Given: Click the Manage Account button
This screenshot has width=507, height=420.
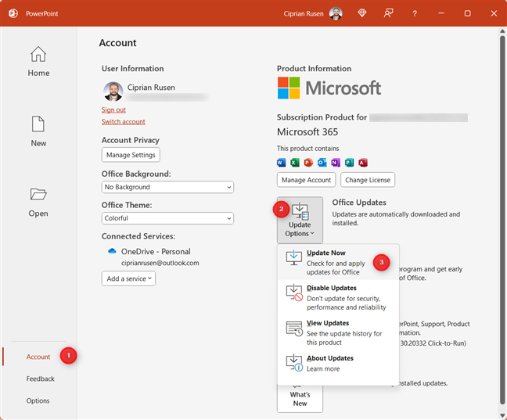Looking at the screenshot, I should pos(306,180).
